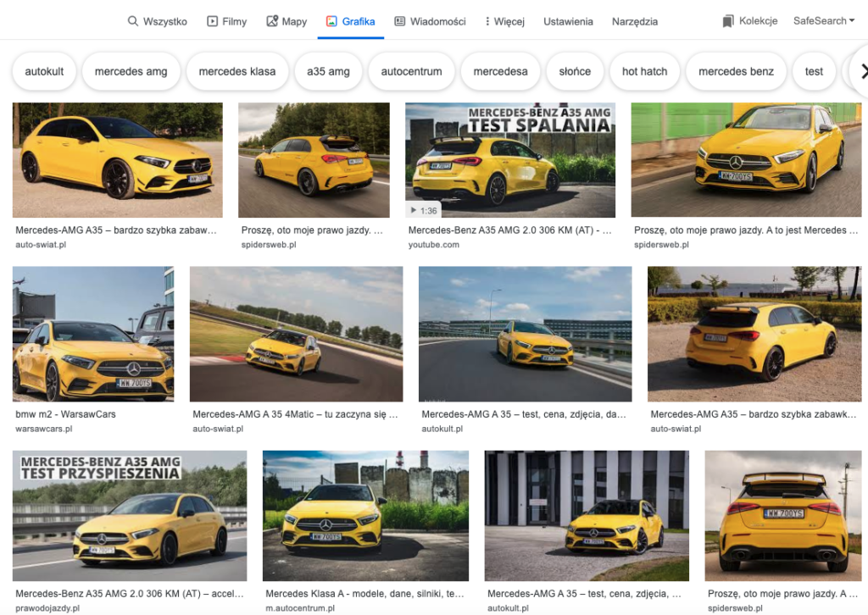Open TEST SPALANIA YouTube video thumbnail
Screen dimensions: 868x615
pyautogui.click(x=509, y=160)
